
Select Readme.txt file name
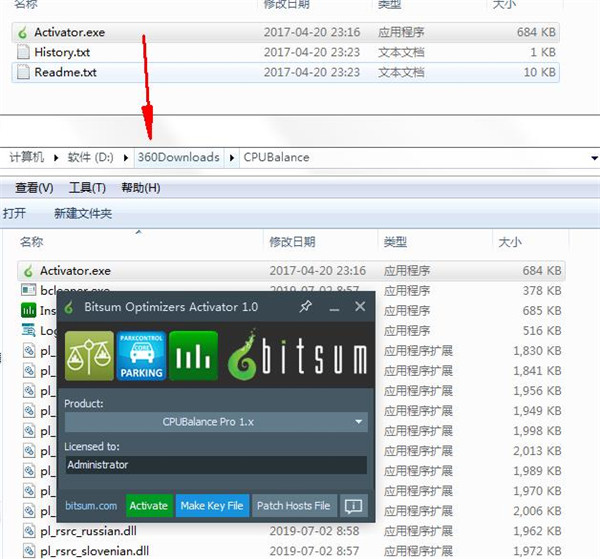(65, 72)
